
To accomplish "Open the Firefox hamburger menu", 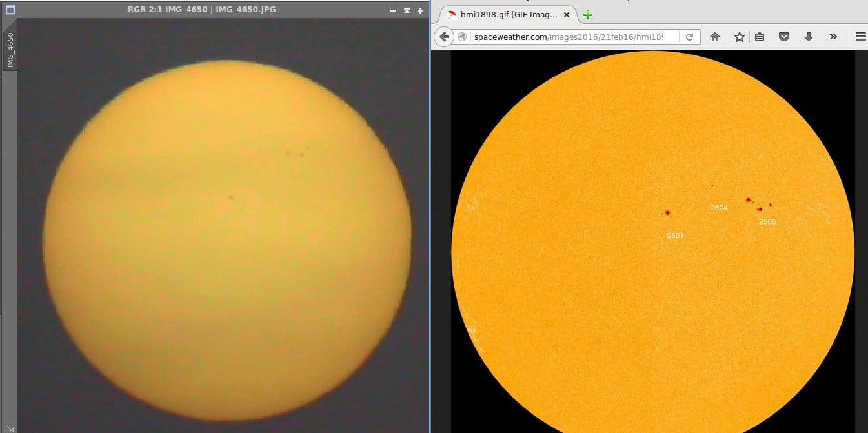I will point(860,37).
